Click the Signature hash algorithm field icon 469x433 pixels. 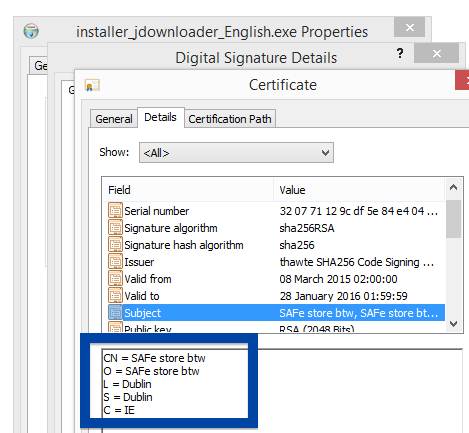115,245
